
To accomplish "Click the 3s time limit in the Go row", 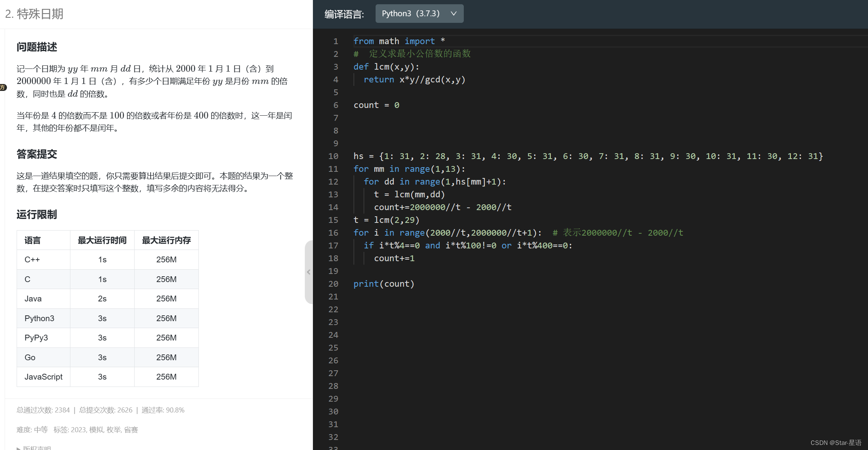I will (102, 358).
